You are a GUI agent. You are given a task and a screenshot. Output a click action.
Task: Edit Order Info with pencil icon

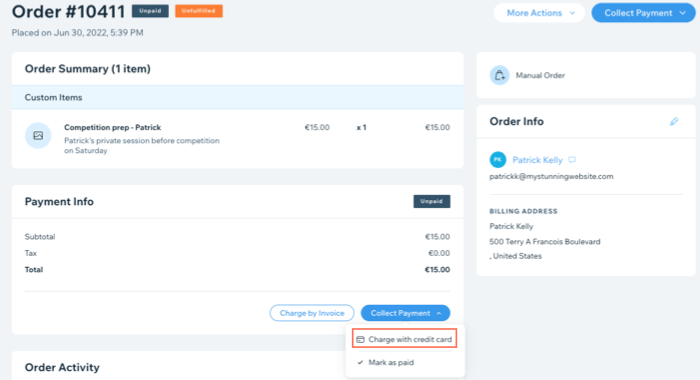(x=674, y=121)
